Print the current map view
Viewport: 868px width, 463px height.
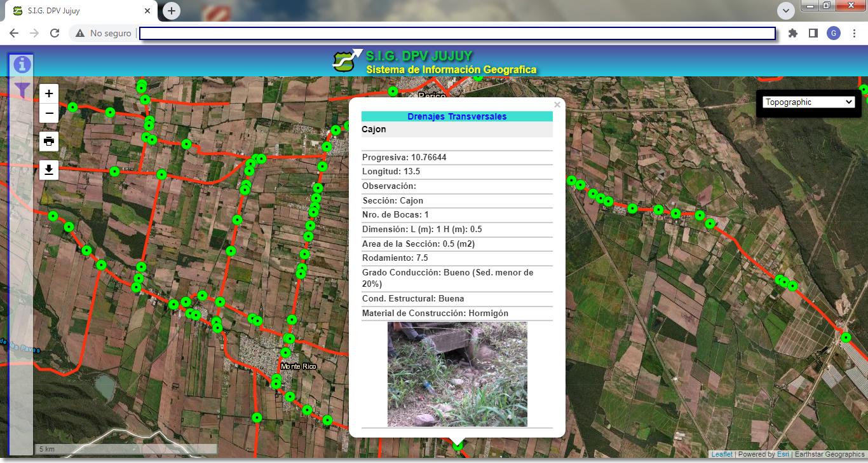point(49,141)
